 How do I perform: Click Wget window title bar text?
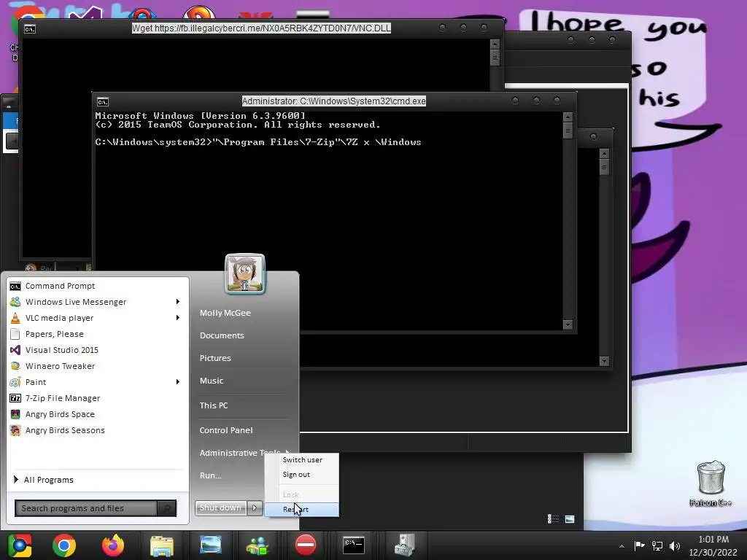261,28
